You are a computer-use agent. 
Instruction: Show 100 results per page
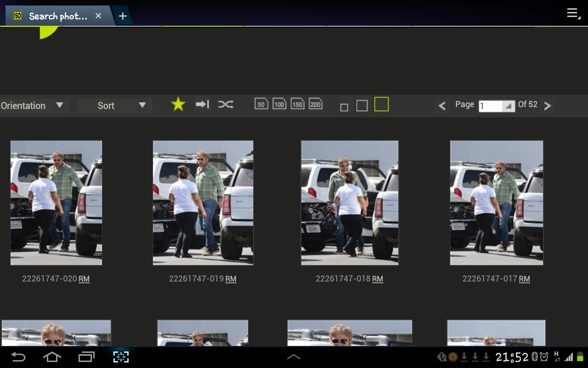[279, 104]
